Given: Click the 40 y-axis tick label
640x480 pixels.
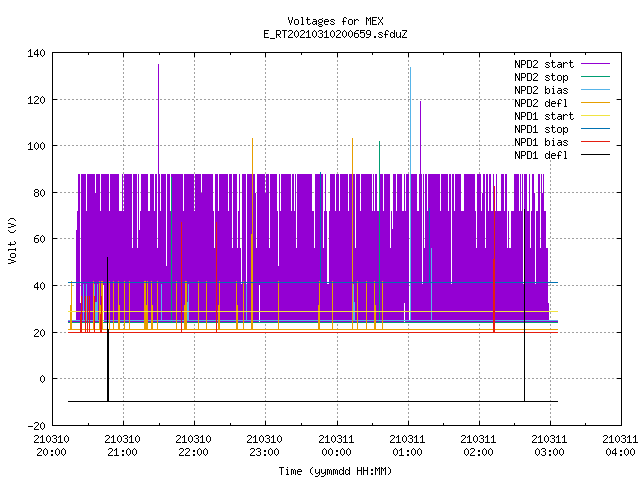Looking at the screenshot, I should [x=39, y=286].
